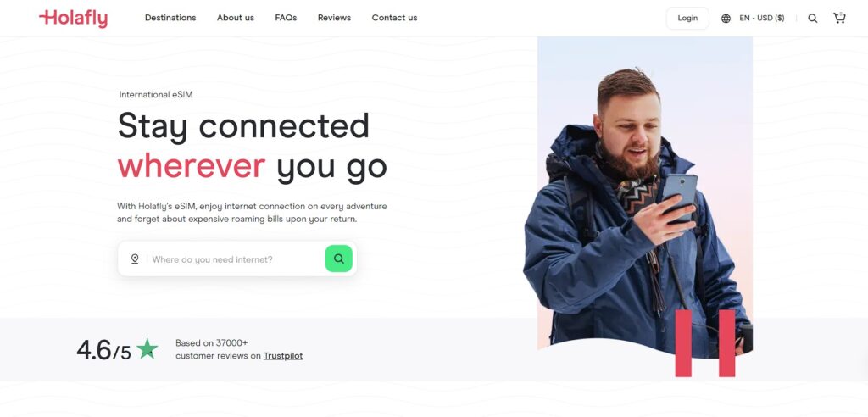The image size is (868, 417).
Task: Click the header search magnifier icon
Action: point(812,19)
